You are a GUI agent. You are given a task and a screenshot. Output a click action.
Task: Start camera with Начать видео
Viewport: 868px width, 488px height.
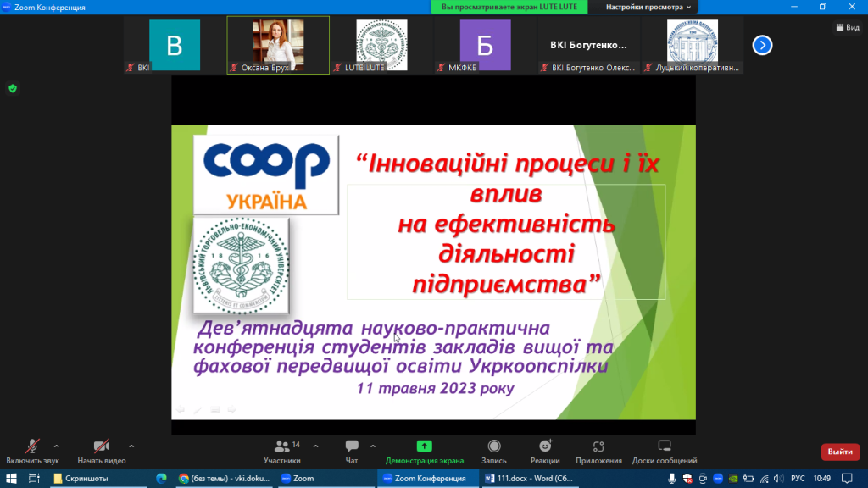click(101, 451)
